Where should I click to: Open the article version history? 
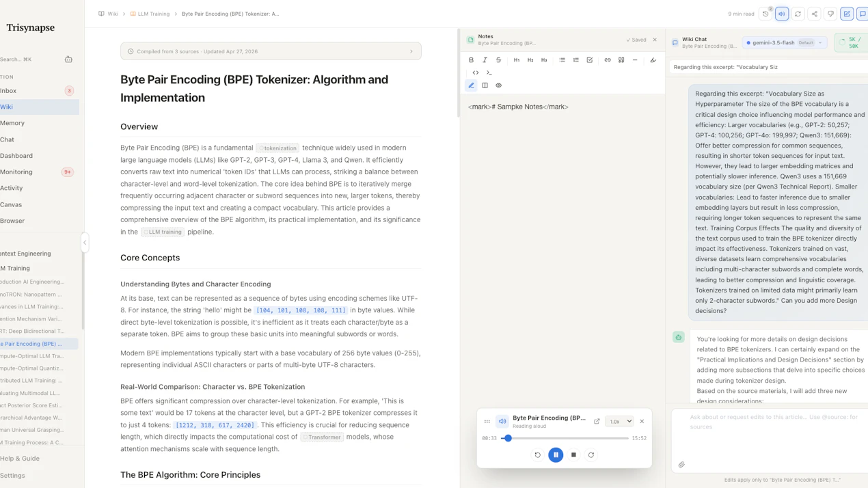point(765,14)
